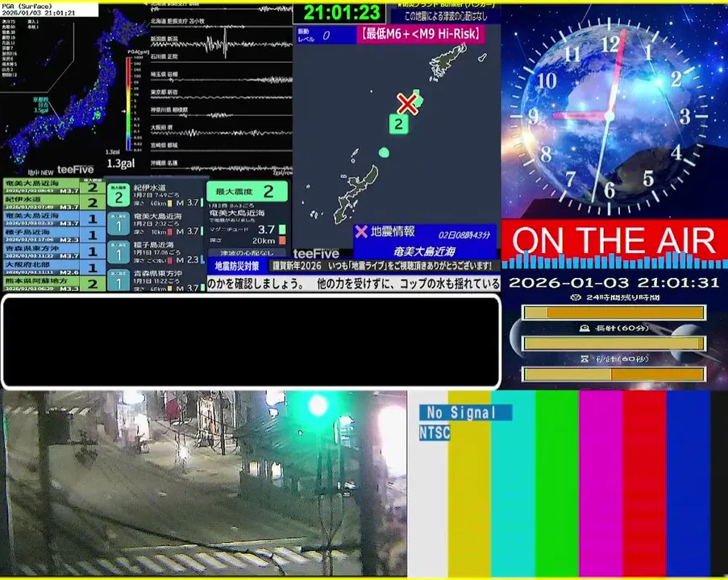Click the PGA (Surface) header timestamp
The image size is (728, 580).
(48, 10)
